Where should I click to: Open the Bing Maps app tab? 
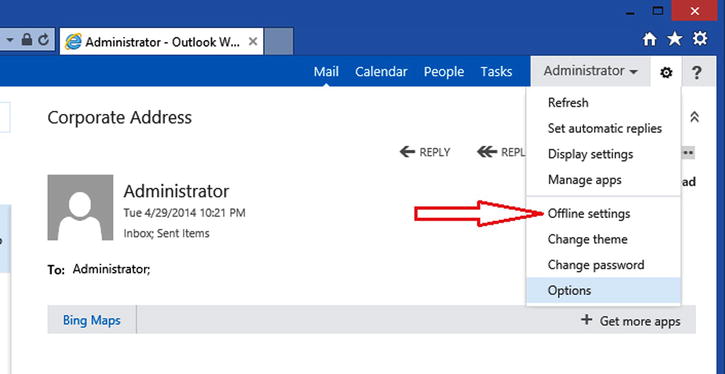coord(92,320)
